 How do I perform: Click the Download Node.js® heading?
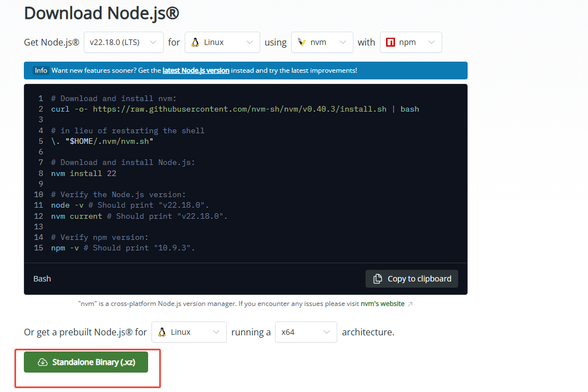pos(102,13)
